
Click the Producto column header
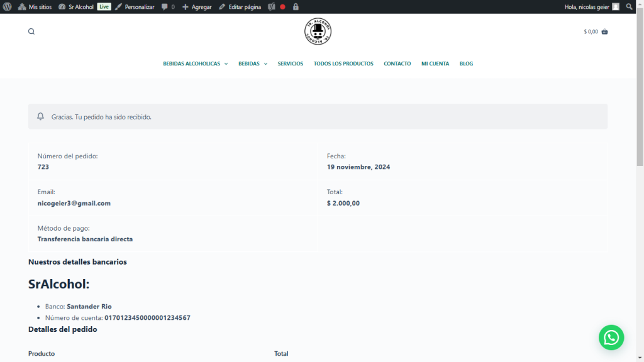coord(42,353)
